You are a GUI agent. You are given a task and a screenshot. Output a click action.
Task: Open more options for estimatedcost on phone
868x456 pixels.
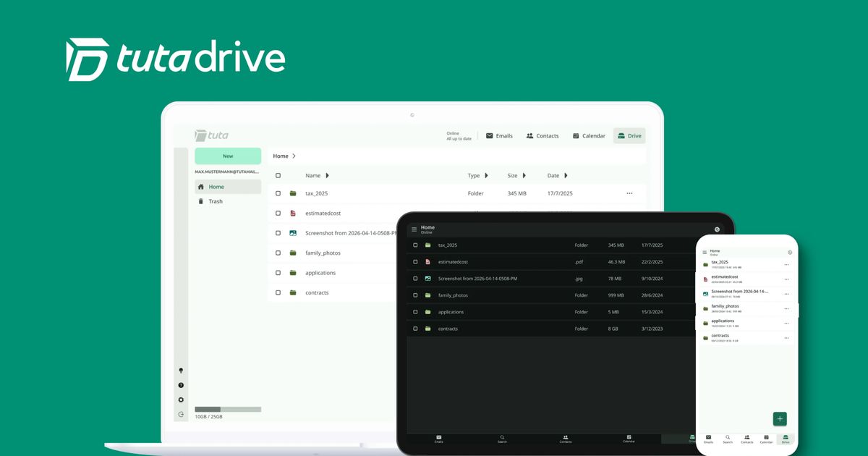tap(787, 279)
